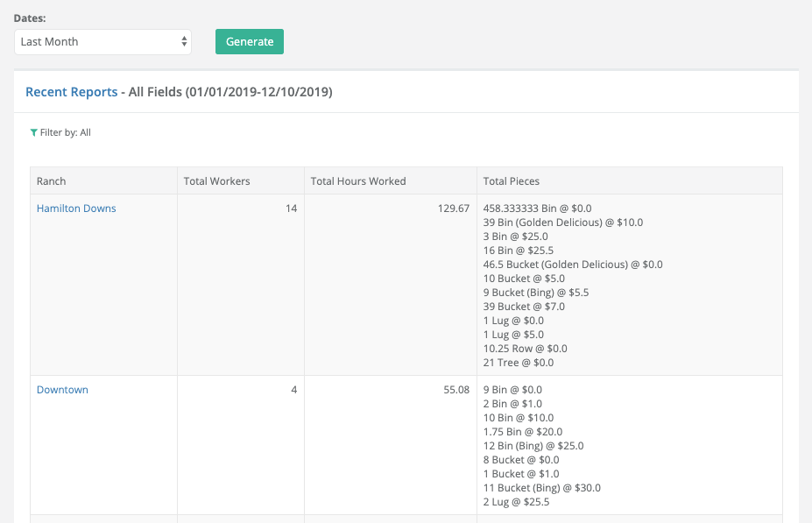Click the 129.67 hours cell

[x=453, y=208]
